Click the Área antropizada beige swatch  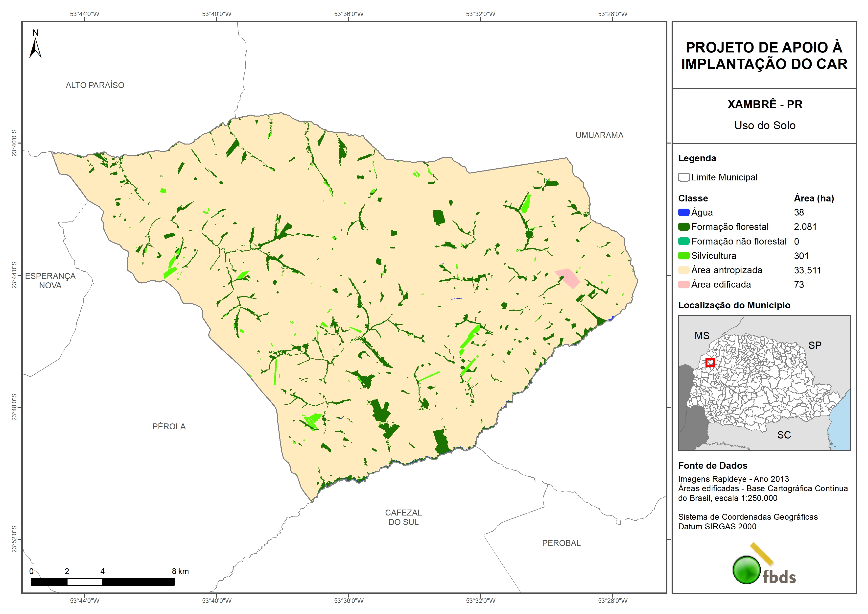(683, 270)
